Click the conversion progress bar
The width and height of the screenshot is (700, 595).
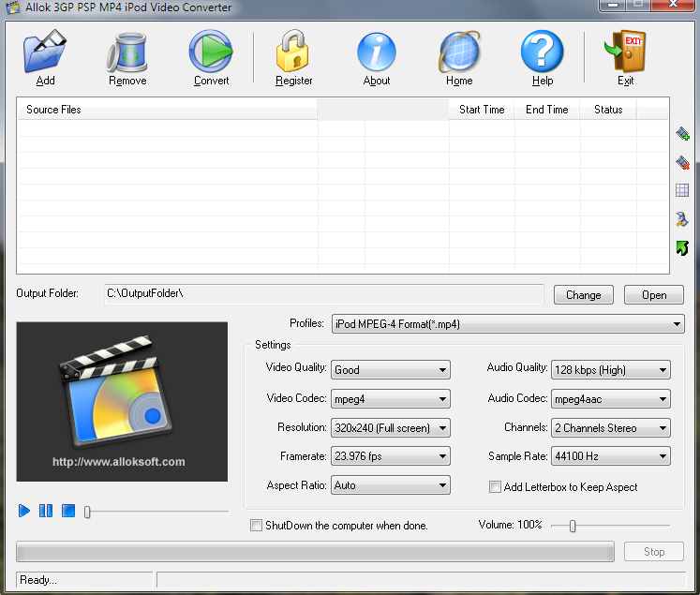315,551
